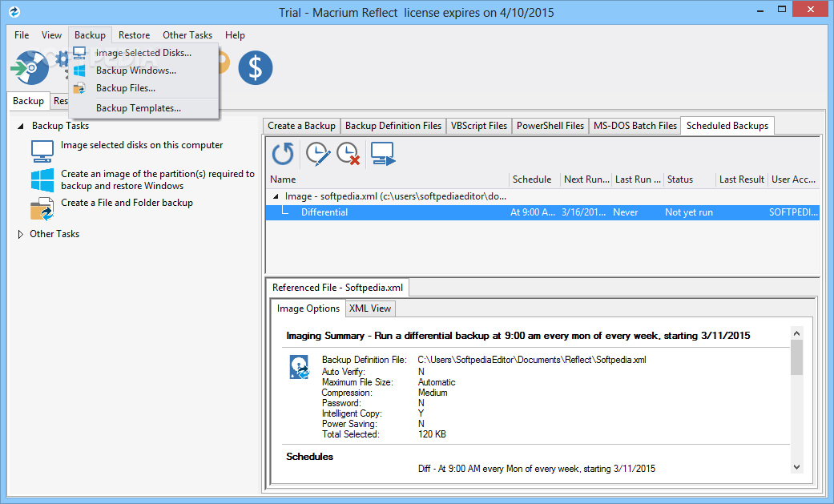Click the folder icon for File and Folder backup
The width and height of the screenshot is (834, 504).
coord(42,208)
